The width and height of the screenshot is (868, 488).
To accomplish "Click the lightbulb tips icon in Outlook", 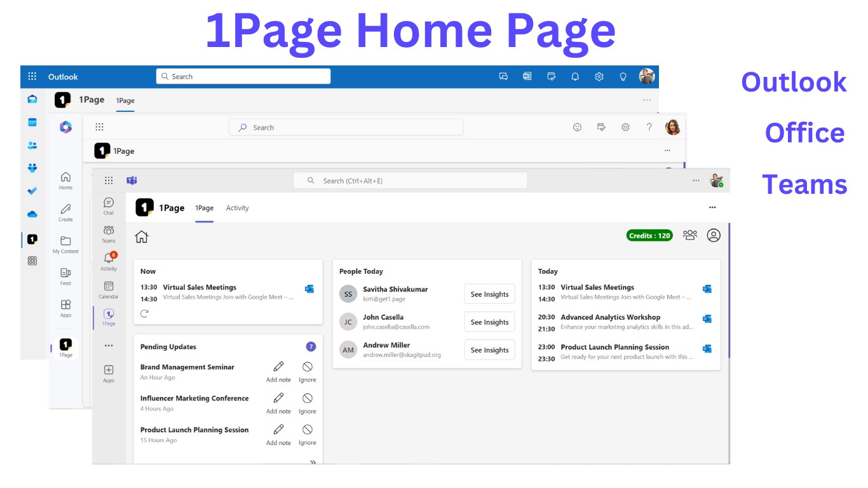I will click(623, 76).
